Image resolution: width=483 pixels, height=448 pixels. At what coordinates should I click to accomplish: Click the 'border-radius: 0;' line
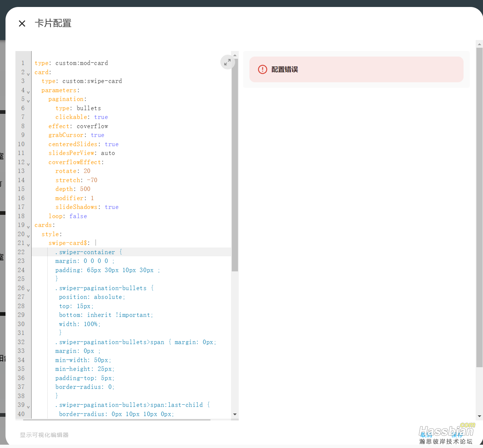85,387
